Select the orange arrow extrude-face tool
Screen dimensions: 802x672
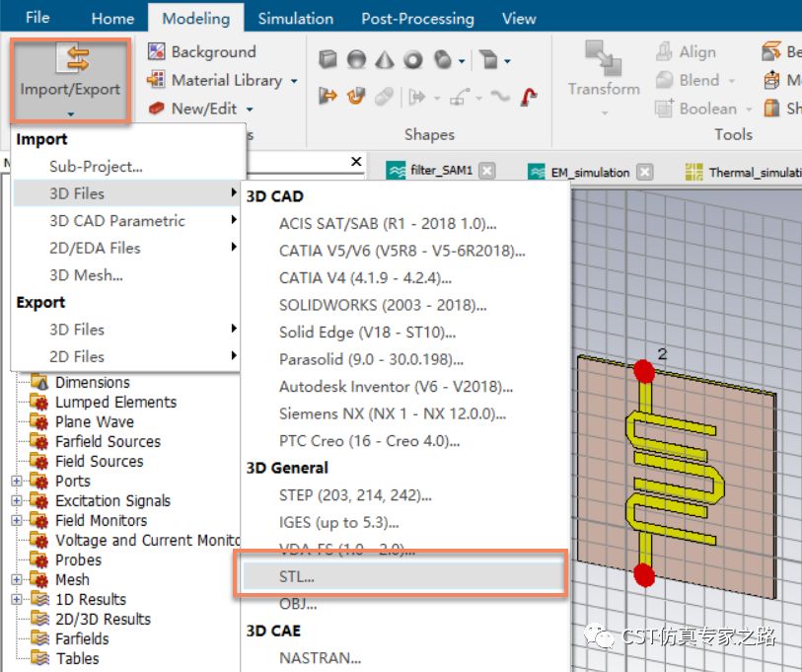click(x=328, y=96)
